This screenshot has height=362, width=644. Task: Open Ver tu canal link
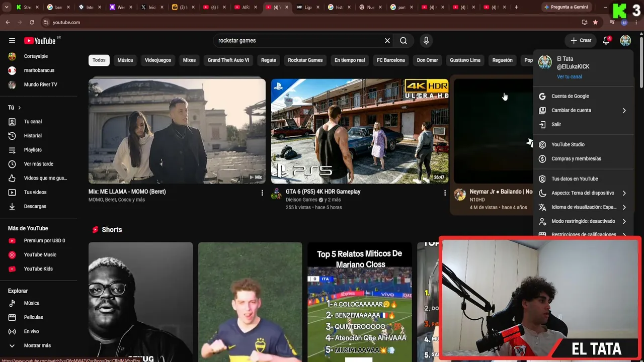click(569, 77)
